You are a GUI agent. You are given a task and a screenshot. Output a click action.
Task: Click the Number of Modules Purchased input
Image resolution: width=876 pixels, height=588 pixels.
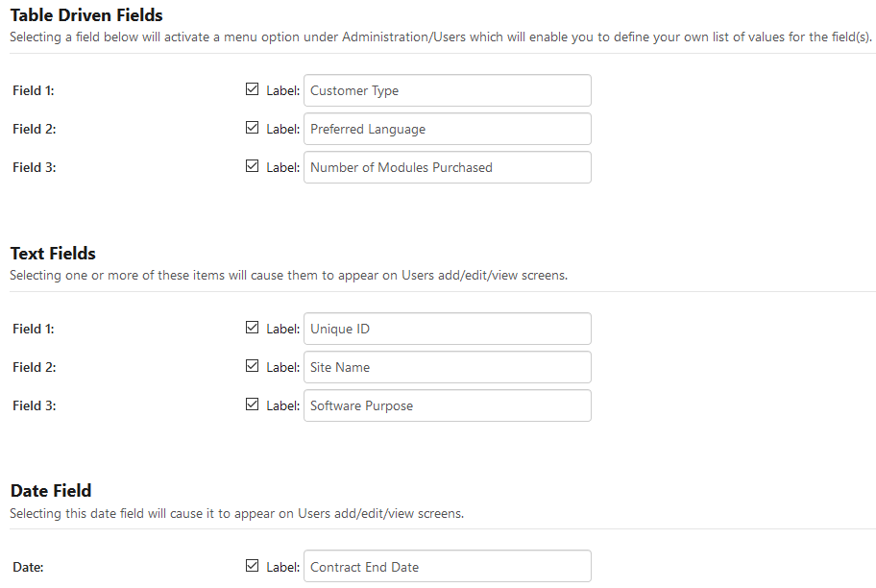[x=447, y=167]
